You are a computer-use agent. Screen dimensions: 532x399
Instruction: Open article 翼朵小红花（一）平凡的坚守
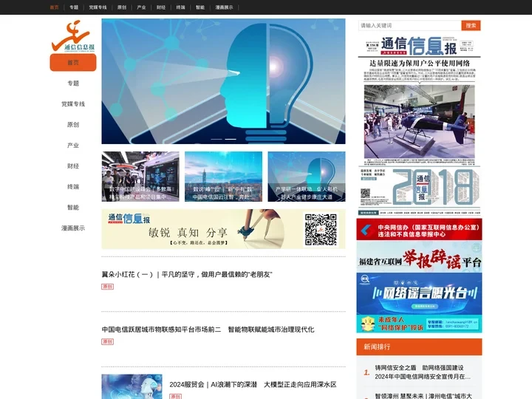(x=187, y=274)
